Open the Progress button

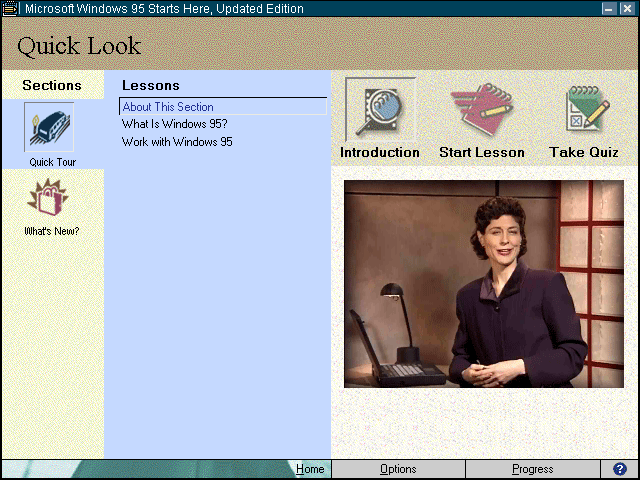click(x=533, y=469)
